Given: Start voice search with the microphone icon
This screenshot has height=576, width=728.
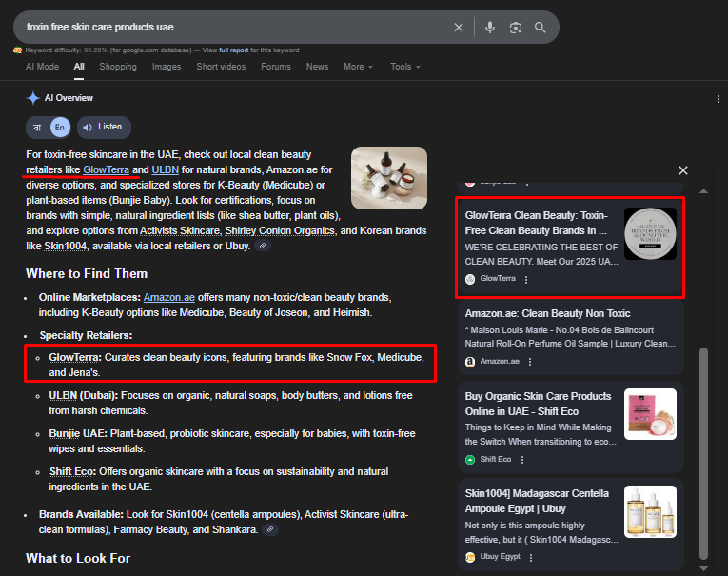Looking at the screenshot, I should pyautogui.click(x=490, y=28).
